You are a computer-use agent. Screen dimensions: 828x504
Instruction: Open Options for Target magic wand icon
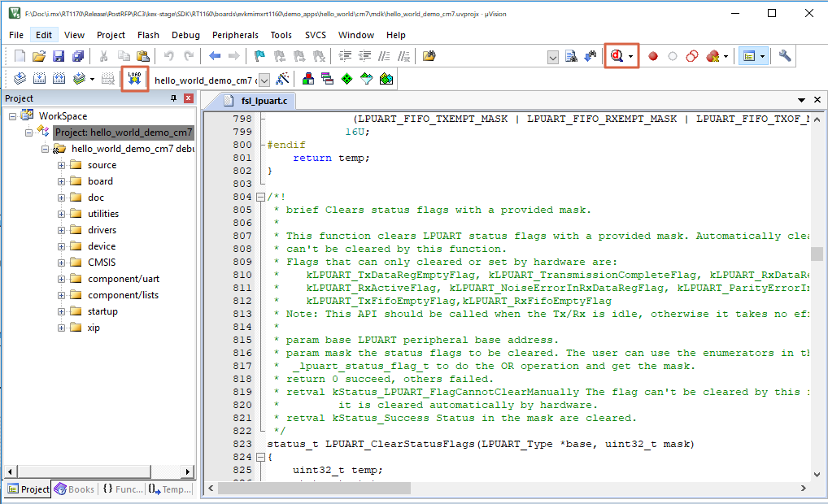[283, 79]
